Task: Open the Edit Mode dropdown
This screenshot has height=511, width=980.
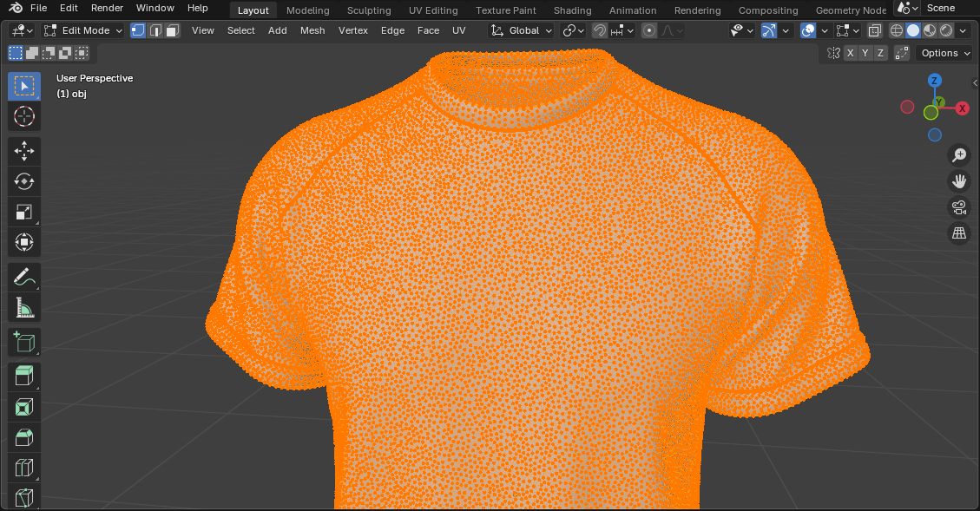Action: [82, 29]
